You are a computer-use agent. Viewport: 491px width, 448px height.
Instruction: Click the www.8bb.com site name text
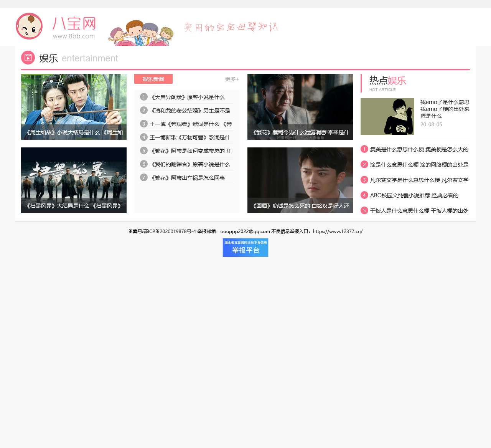click(x=74, y=36)
